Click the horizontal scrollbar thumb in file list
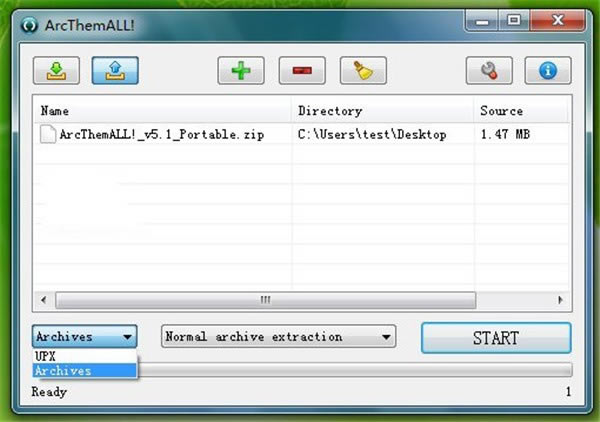Image resolution: width=600 pixels, height=422 pixels. (x=265, y=299)
